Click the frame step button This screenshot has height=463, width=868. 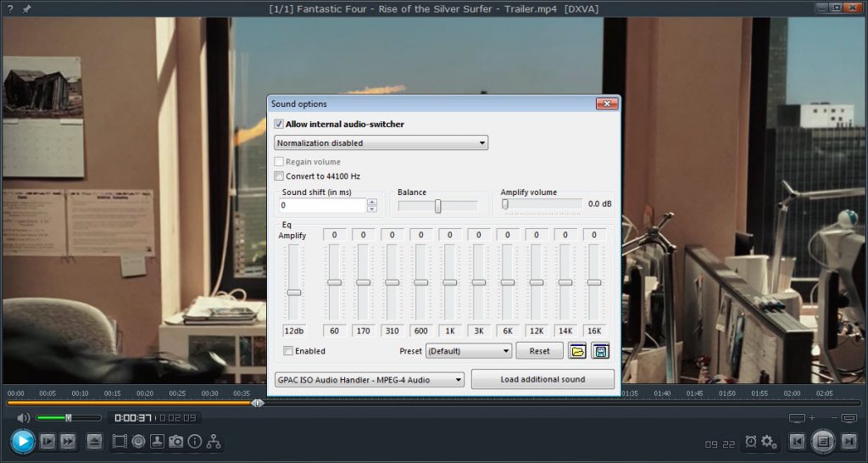coord(47,442)
